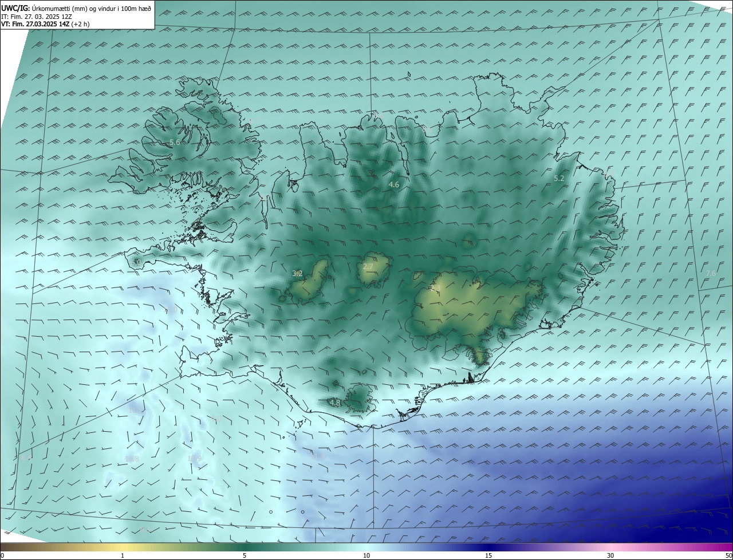Select the analysis time 'IT: Fim. 27. 03. 2025 12Z'
The image size is (733, 560).
click(x=37, y=17)
